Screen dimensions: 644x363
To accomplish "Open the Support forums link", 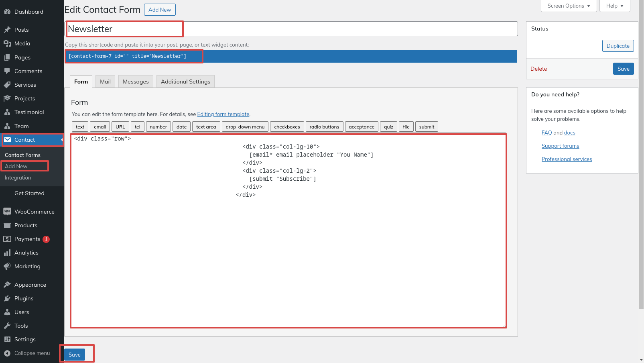I will pyautogui.click(x=561, y=146).
